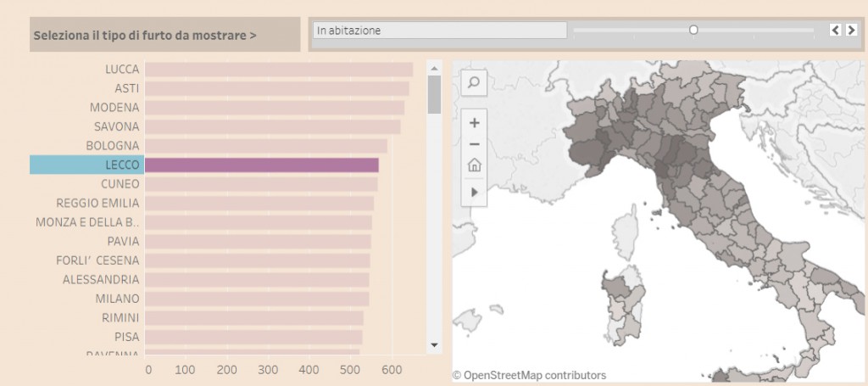Open the 'In abitazione' dropdown field
Viewport: 868px width, 386px height.
[439, 31]
